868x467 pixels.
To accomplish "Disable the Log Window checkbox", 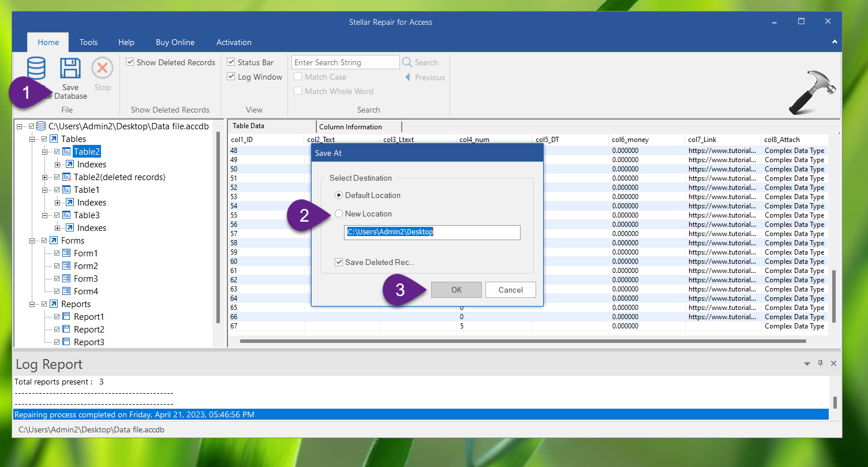I will (231, 77).
